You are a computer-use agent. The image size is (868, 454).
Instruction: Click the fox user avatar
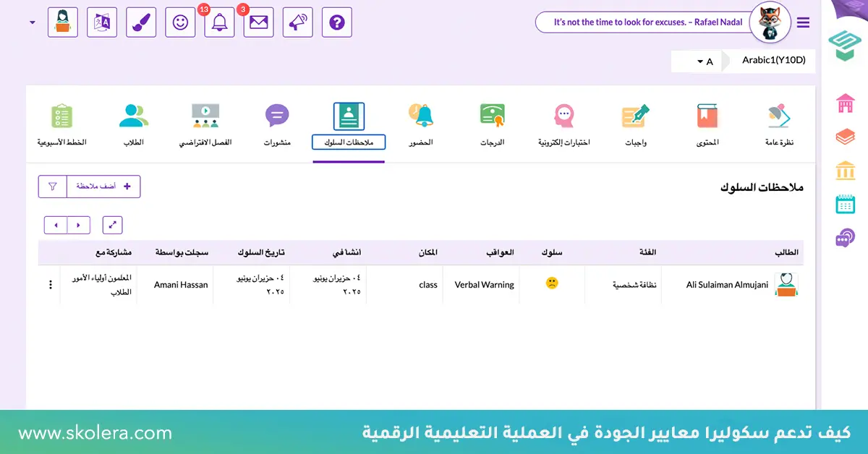coord(770,22)
